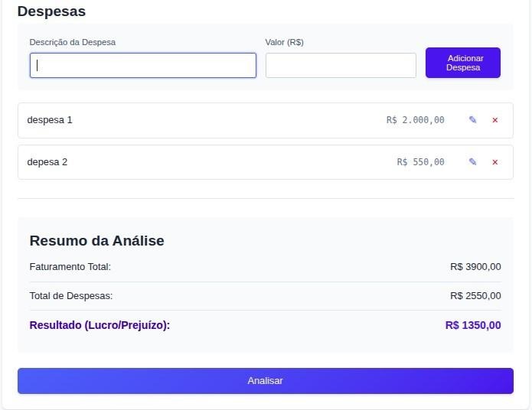
Task: Click the R$ 1350,00 result value
Action: 473,325
